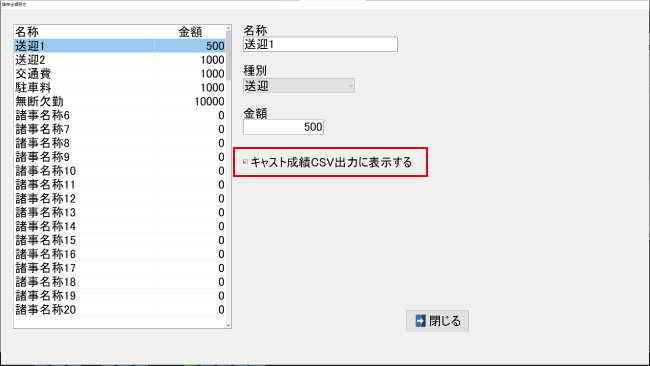650x366 pixels.
Task: Click the 1000 amount in 駐車料 row
Action: (212, 87)
